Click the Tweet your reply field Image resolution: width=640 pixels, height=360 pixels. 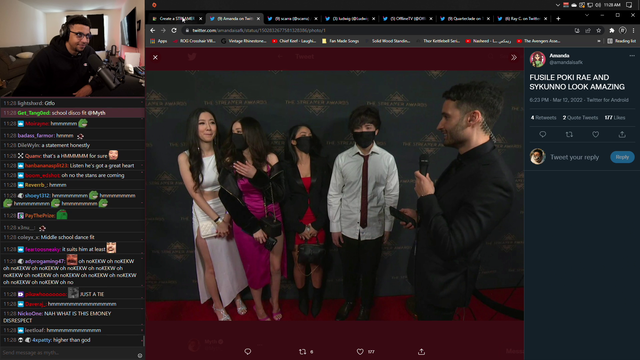tap(574, 157)
